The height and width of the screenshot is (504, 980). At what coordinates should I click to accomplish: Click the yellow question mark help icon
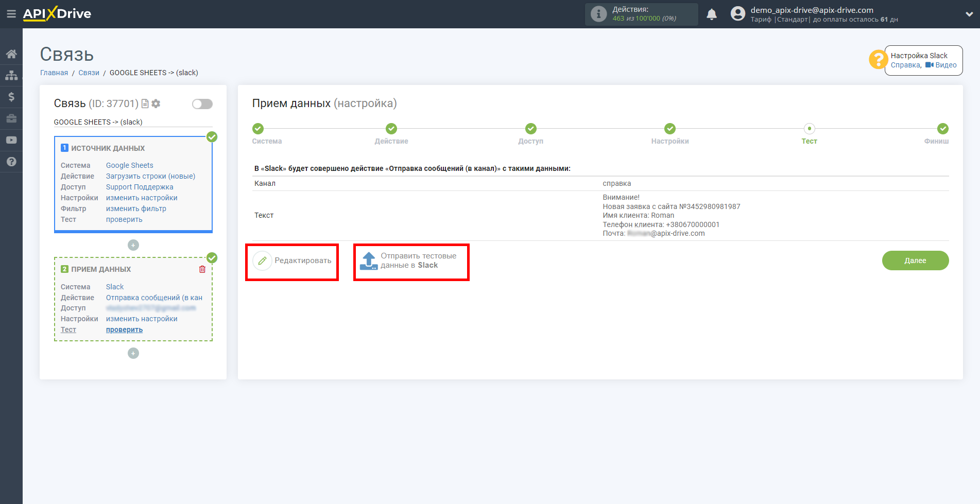(x=878, y=59)
